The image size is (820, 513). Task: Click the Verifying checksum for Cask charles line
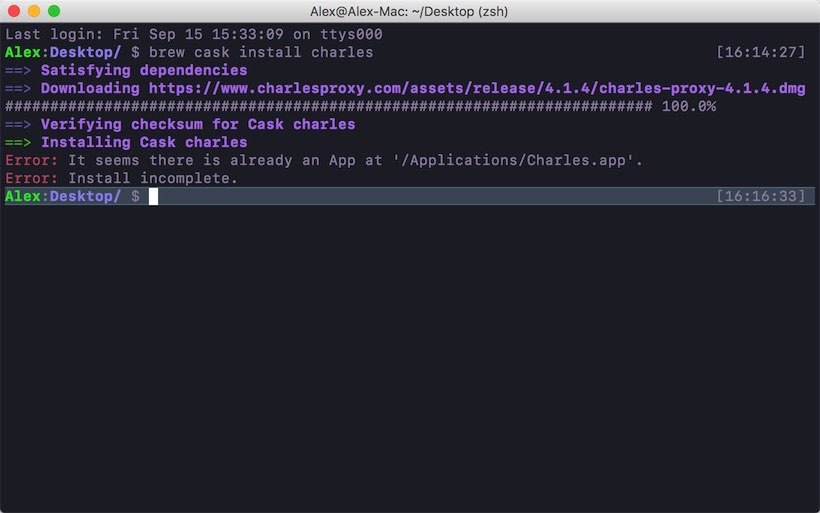click(x=198, y=124)
